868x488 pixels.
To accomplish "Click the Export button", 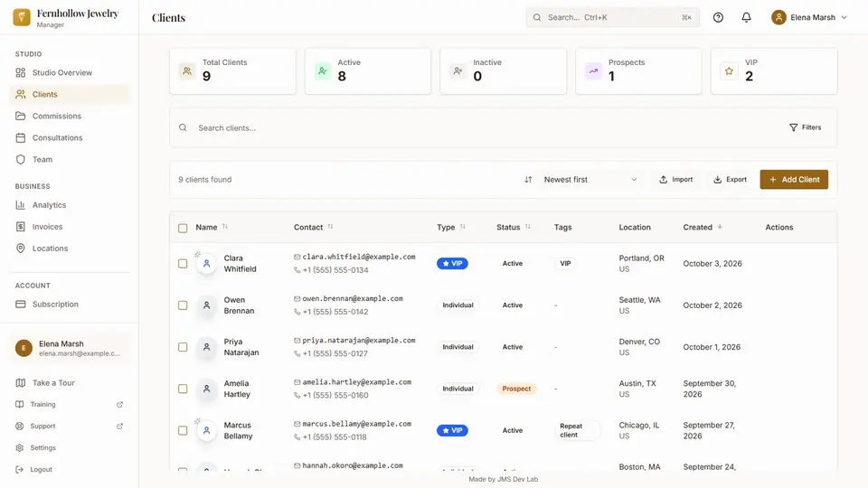I will click(731, 179).
